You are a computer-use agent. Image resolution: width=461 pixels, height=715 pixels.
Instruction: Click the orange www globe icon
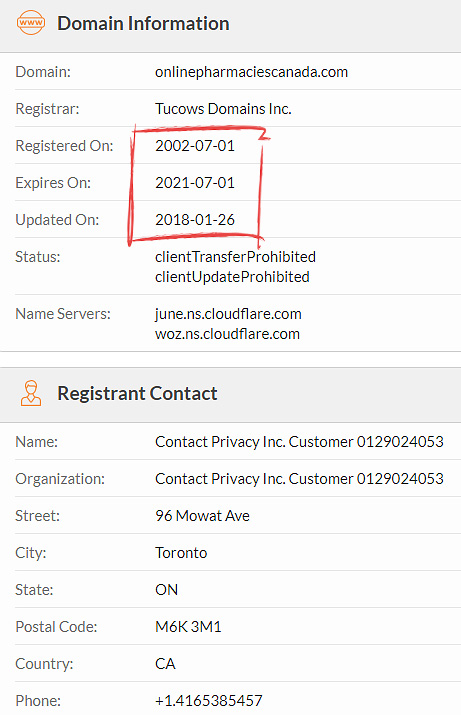(x=31, y=23)
